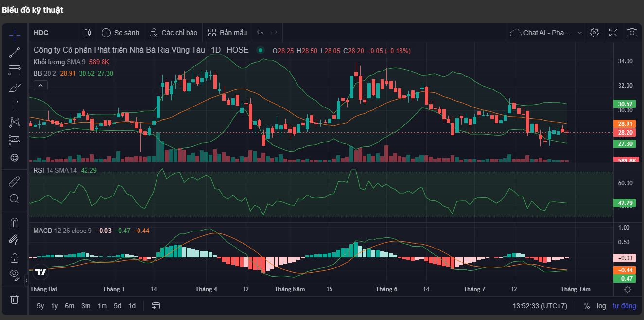Viewport: 644px width, 320px height.
Task: Select the ruler measure tool
Action: pyautogui.click(x=15, y=181)
